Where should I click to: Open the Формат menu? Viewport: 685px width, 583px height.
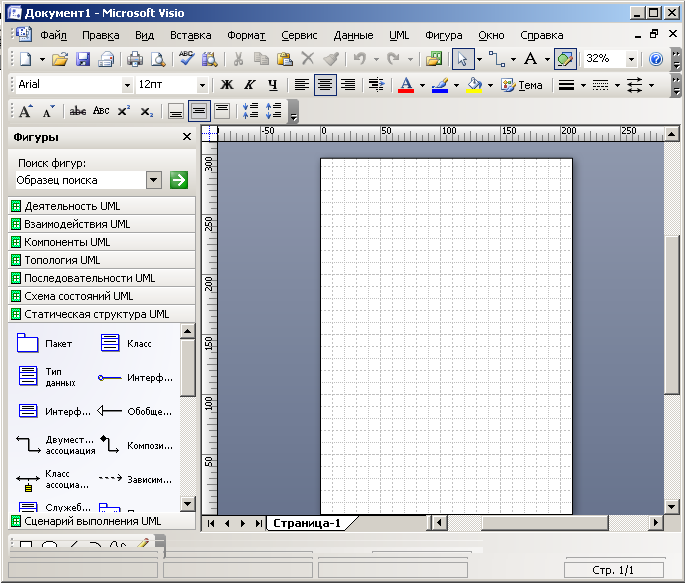point(246,35)
